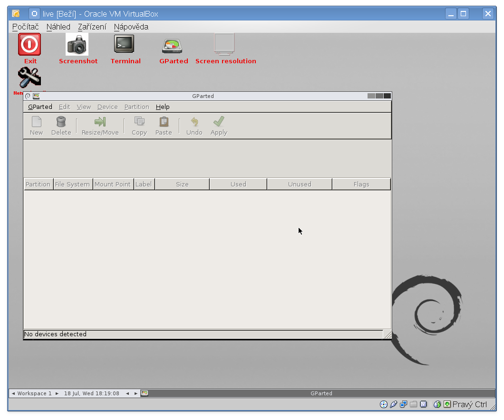This screenshot has width=504, height=420.
Task: Open the Partition menu in GParted
Action: 137,107
